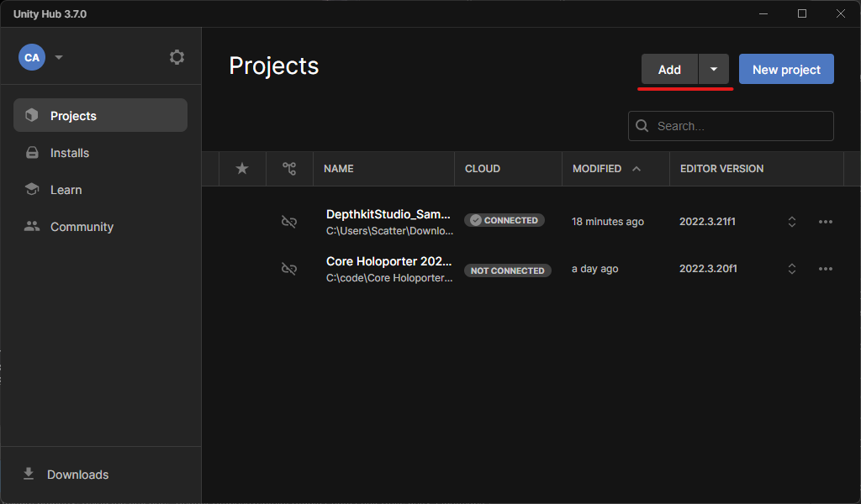Click the CONNECTED cloud status badge

[504, 220]
